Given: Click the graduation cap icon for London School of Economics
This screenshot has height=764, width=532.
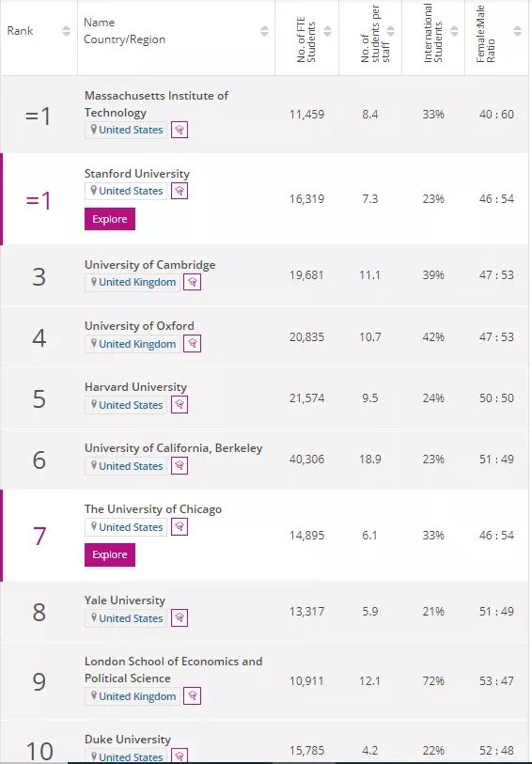Looking at the screenshot, I should 193,696.
